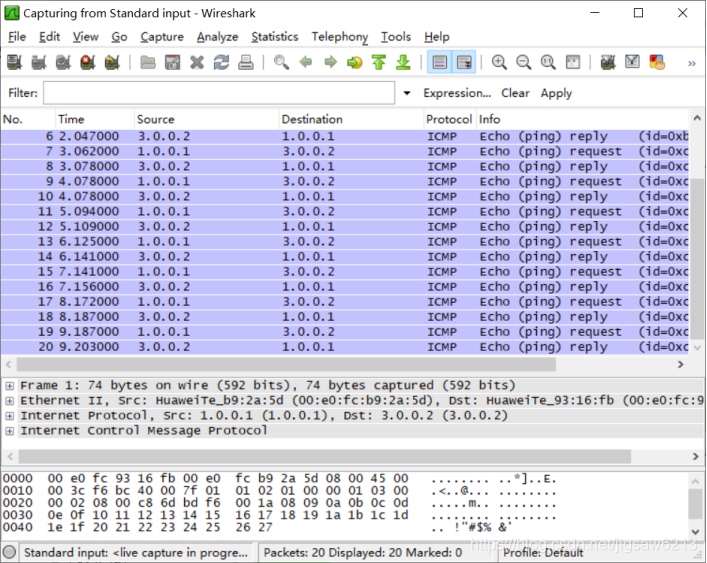Open the Statistics menu

(x=275, y=37)
